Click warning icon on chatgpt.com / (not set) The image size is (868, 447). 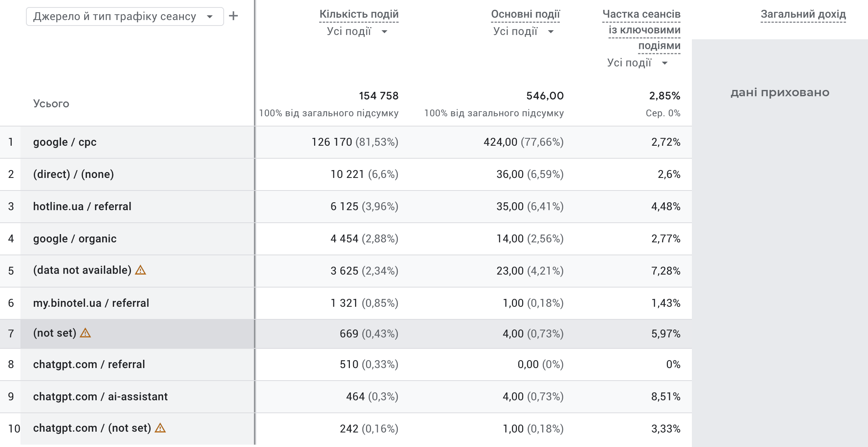(160, 428)
